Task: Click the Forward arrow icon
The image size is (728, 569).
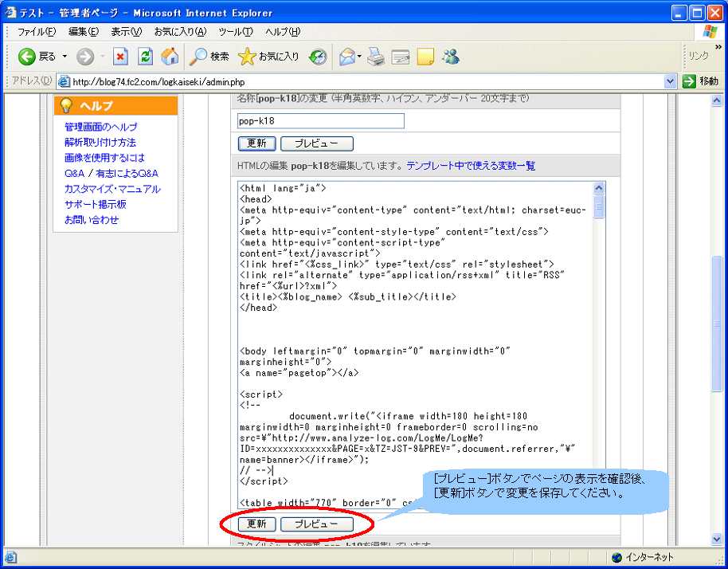Action: (x=85, y=57)
